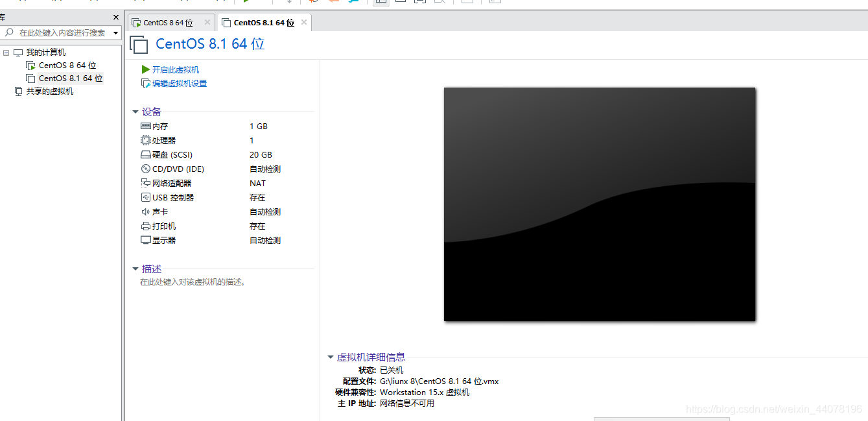
Task: Open the Network Adapter (网络适配器) entry
Action: [x=166, y=184]
